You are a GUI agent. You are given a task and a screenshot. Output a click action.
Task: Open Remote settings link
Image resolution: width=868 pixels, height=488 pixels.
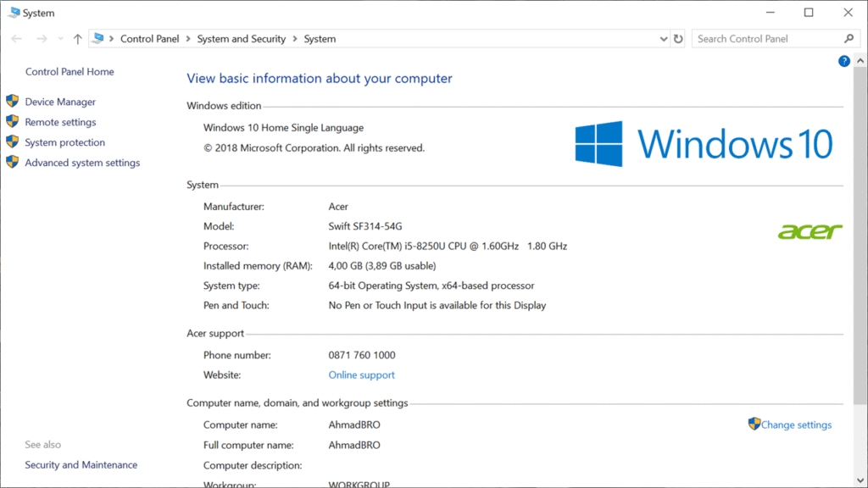coord(60,122)
